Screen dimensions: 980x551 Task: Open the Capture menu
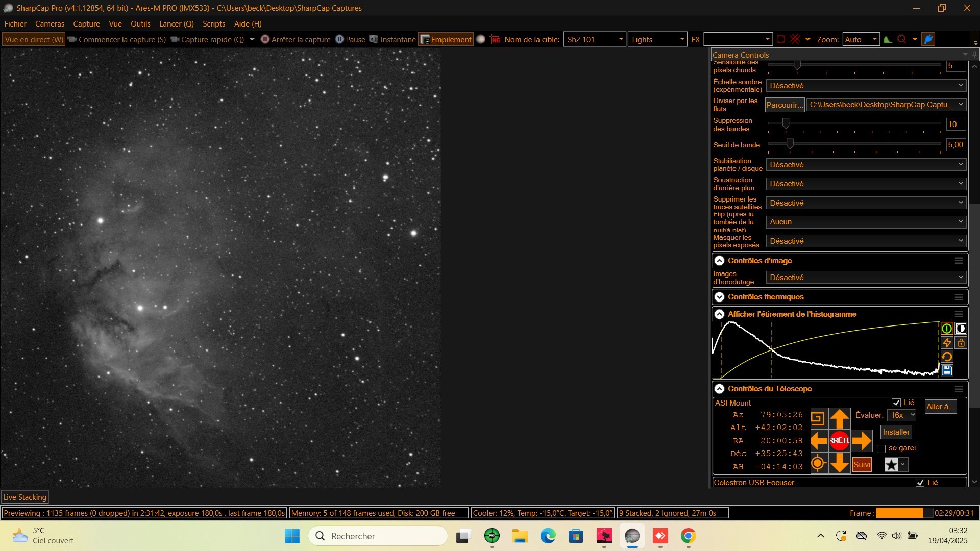[x=86, y=24]
